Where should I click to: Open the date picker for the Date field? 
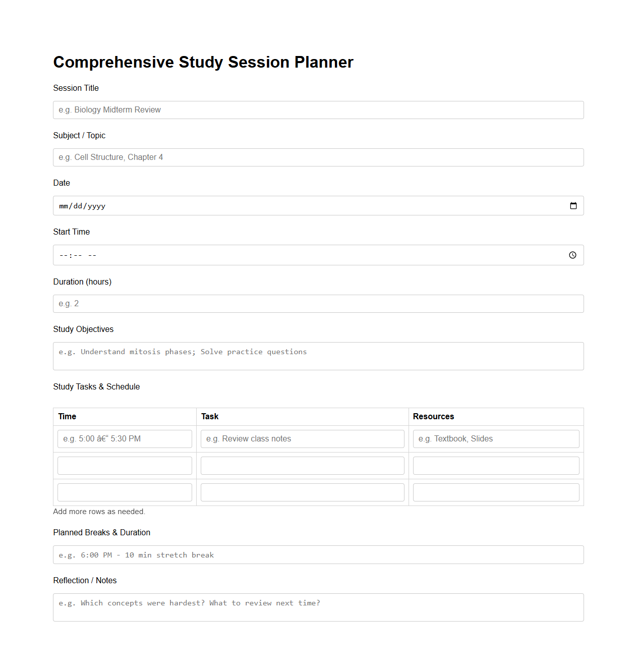pyautogui.click(x=573, y=205)
